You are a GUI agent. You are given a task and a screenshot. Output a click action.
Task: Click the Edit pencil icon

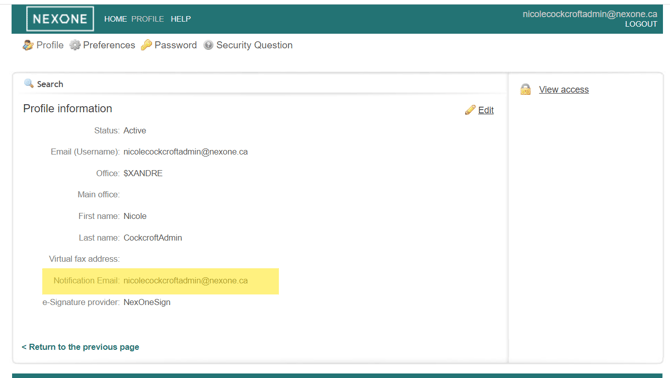click(x=470, y=110)
